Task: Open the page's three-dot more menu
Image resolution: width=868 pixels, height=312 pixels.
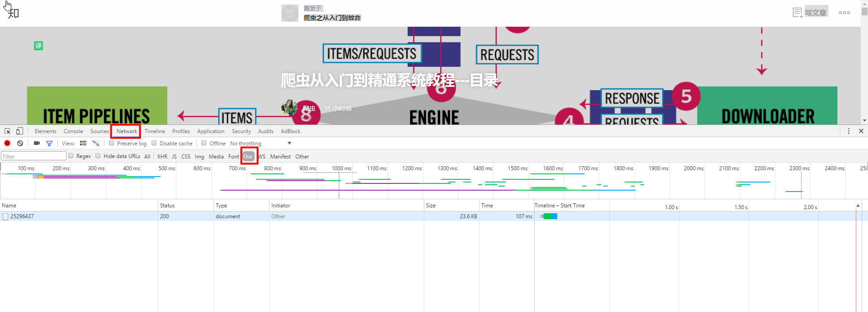Action: [x=844, y=13]
